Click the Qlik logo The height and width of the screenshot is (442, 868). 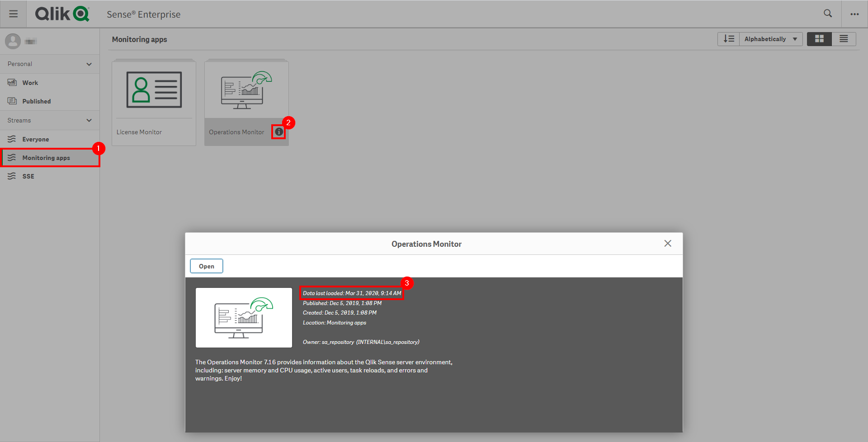62,14
